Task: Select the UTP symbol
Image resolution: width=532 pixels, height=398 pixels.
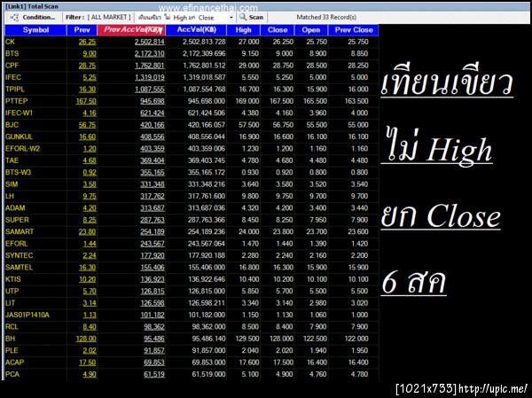Action: (x=12, y=291)
